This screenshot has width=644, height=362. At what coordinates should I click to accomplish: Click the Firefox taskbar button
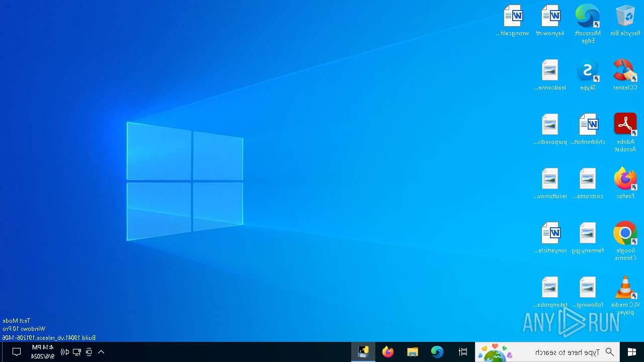click(388, 352)
